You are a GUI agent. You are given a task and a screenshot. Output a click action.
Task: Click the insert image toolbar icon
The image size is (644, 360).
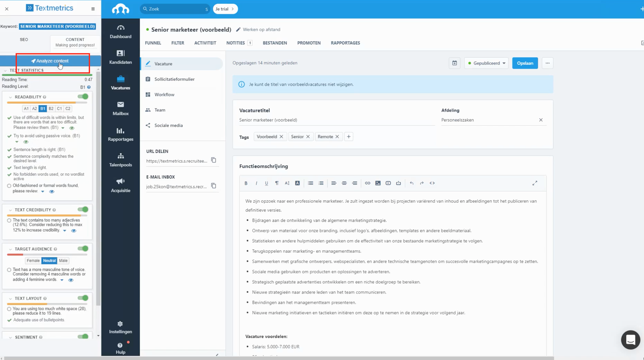[378, 183]
